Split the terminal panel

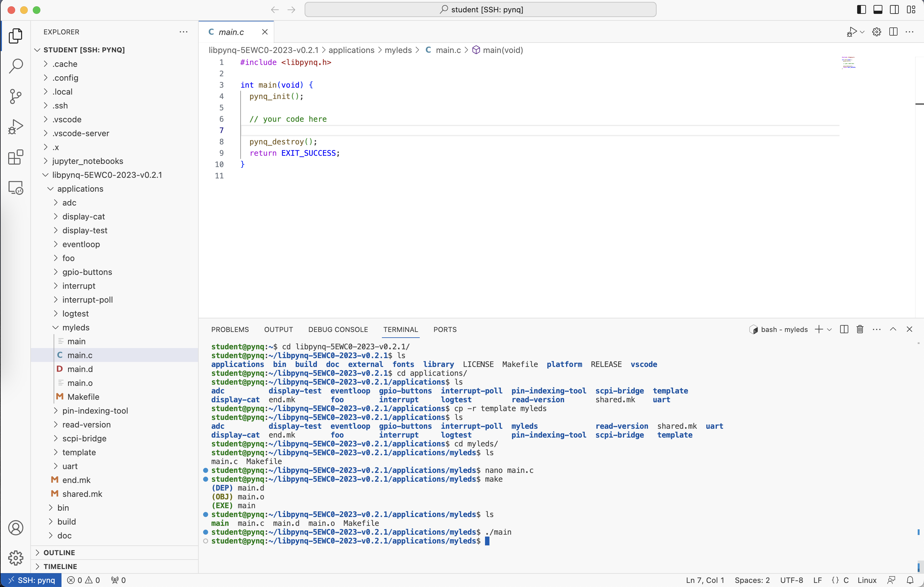(844, 329)
